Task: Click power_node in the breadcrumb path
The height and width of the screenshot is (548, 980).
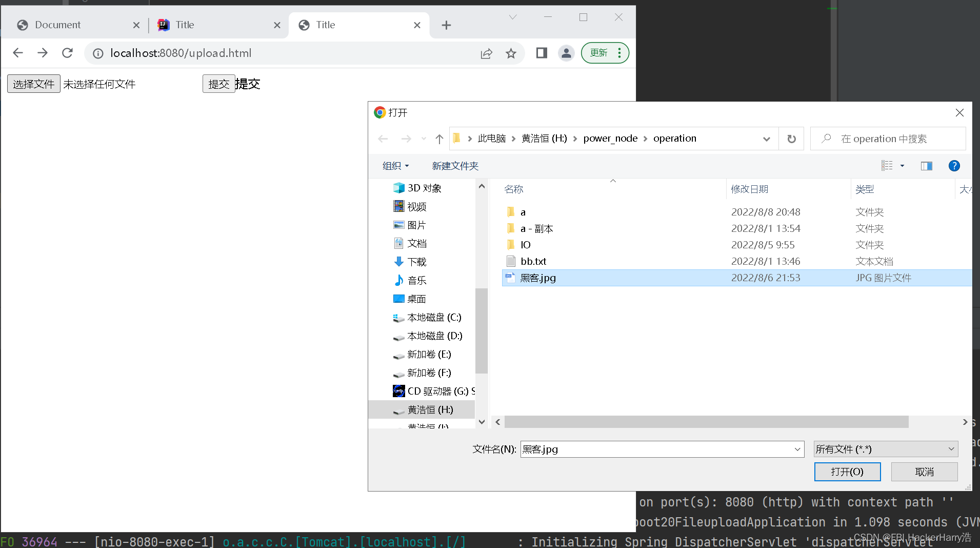Action: (610, 139)
